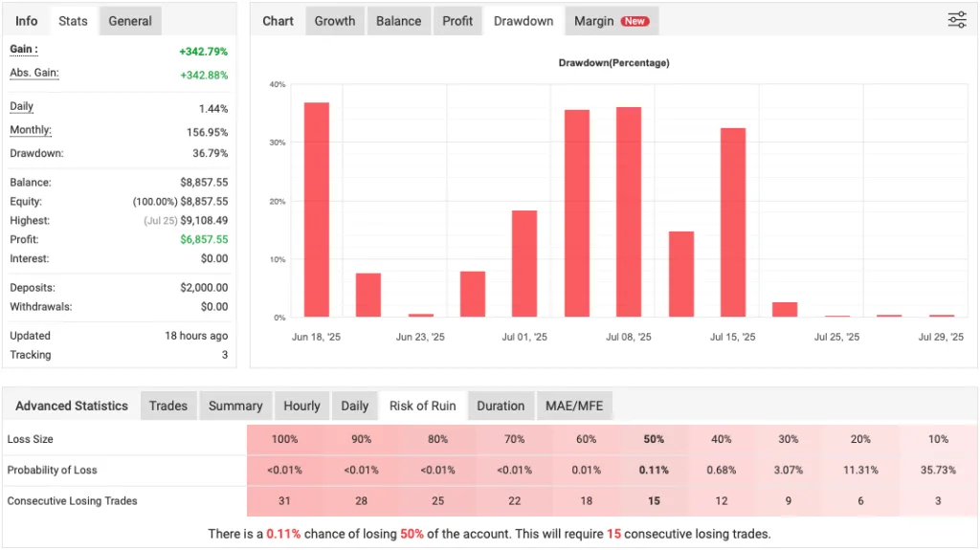The image size is (980, 550).
Task: Switch to the Growth chart tab
Action: click(335, 21)
